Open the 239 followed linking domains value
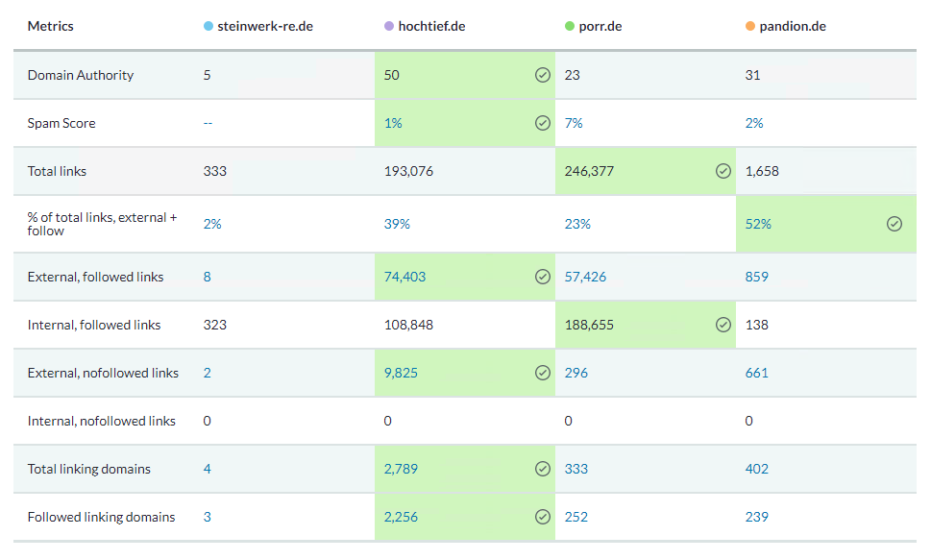 [x=757, y=517]
